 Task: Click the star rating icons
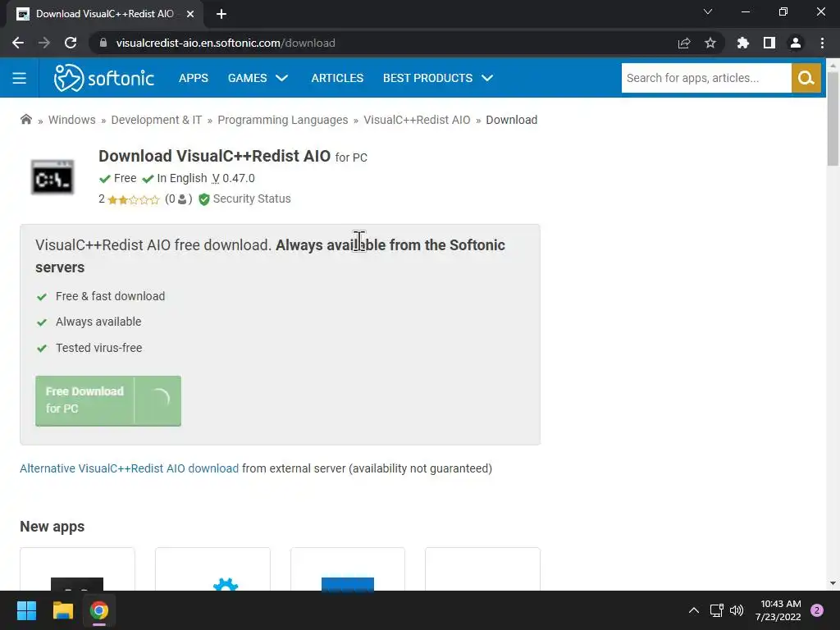coord(134,200)
